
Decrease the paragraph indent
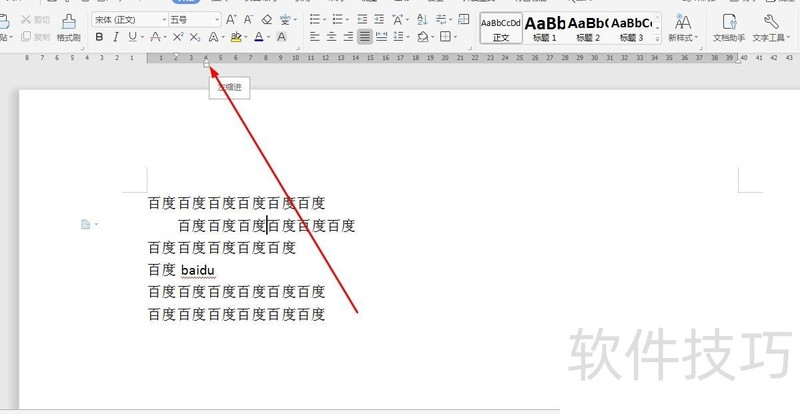[x=362, y=20]
